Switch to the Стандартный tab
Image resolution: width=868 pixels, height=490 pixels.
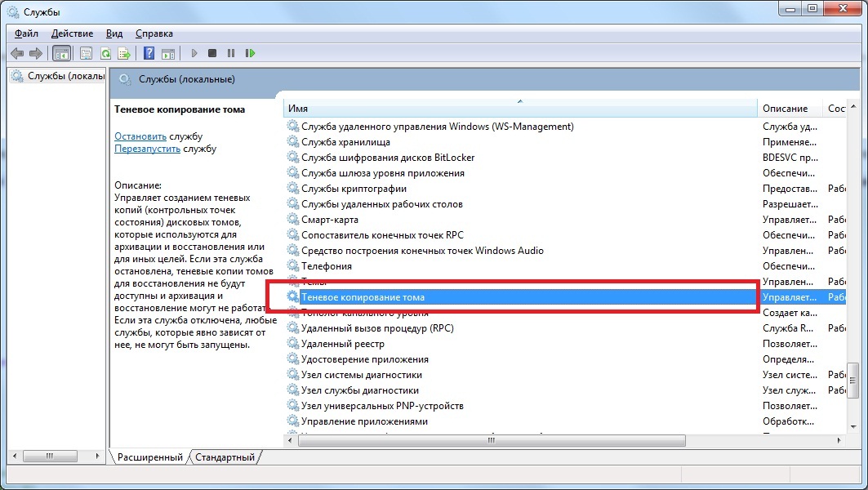click(x=225, y=457)
